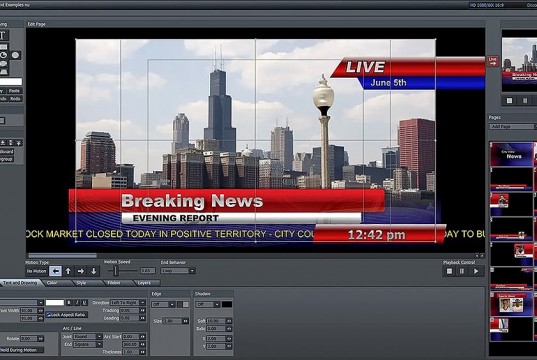Toggle bold text formatting
This screenshot has height=360, width=537.
70,303
